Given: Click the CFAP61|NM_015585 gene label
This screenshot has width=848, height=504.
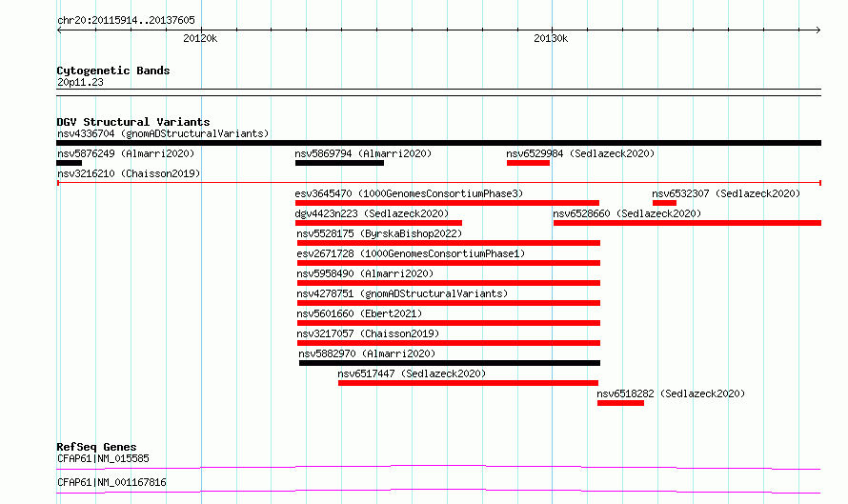Looking at the screenshot, I should 103,458.
